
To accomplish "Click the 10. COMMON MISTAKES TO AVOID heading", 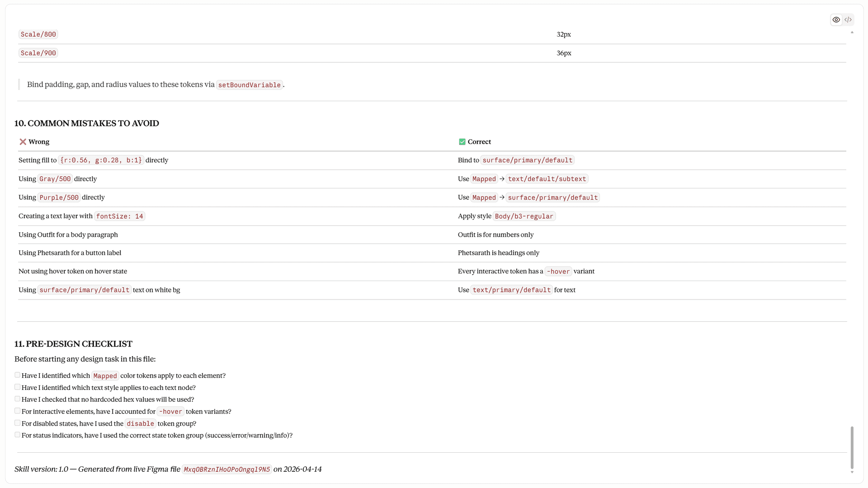I will [87, 123].
